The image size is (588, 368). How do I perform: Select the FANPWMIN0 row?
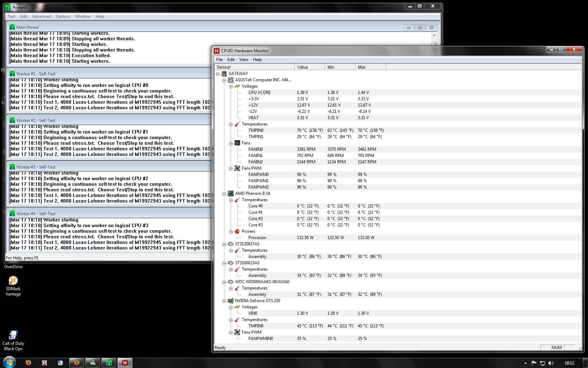point(398,339)
